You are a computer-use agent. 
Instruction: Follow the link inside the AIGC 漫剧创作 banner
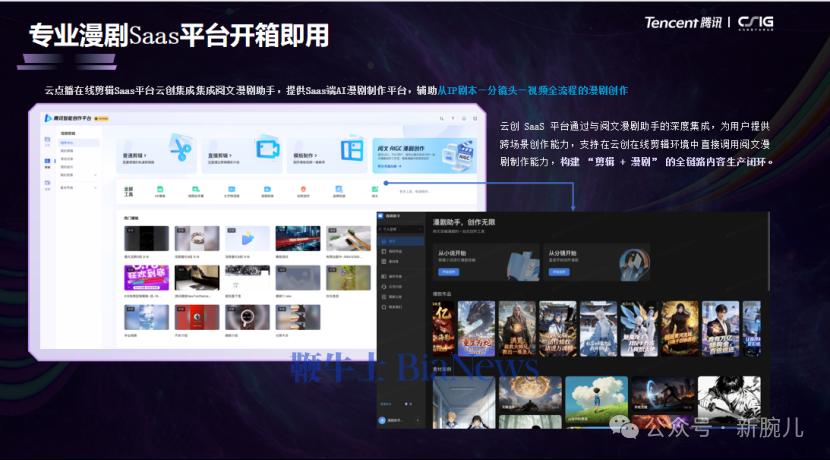[x=389, y=167]
